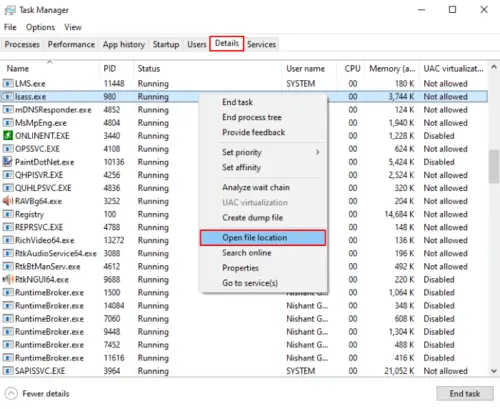Select the lsass.exe process icon
This screenshot has height=409, width=500.
(x=8, y=97)
